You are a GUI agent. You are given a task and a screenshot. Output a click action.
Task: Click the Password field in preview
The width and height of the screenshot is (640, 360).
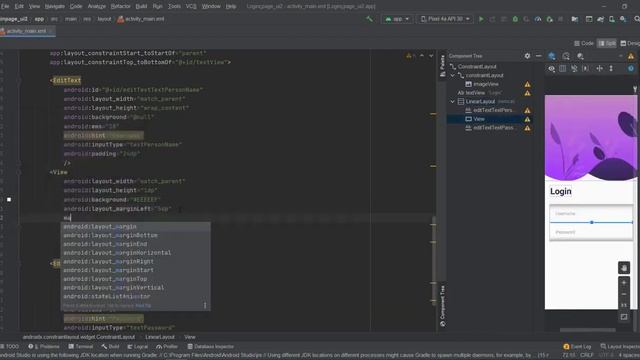(x=591, y=232)
